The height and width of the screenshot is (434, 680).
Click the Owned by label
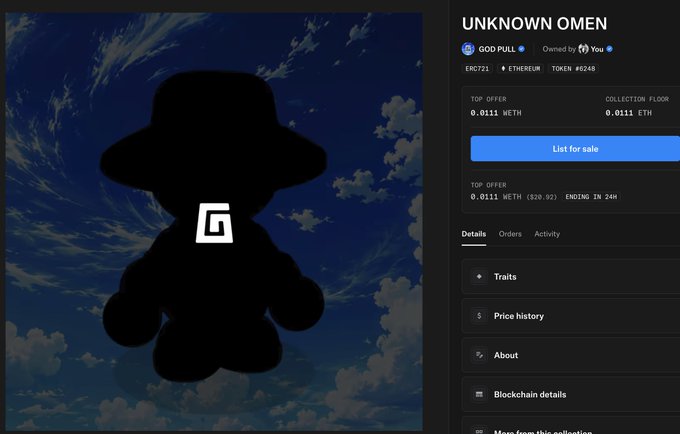click(x=559, y=49)
